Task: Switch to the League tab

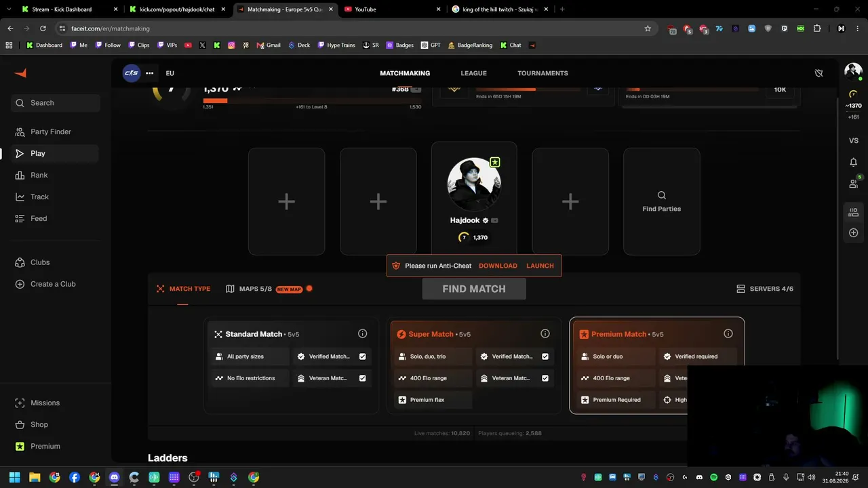Action: coord(473,73)
